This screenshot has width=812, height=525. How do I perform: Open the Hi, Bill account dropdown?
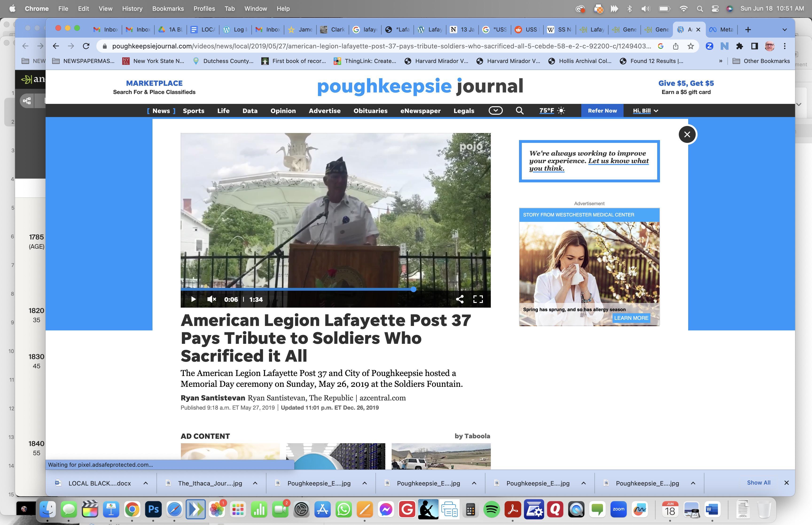645,110
